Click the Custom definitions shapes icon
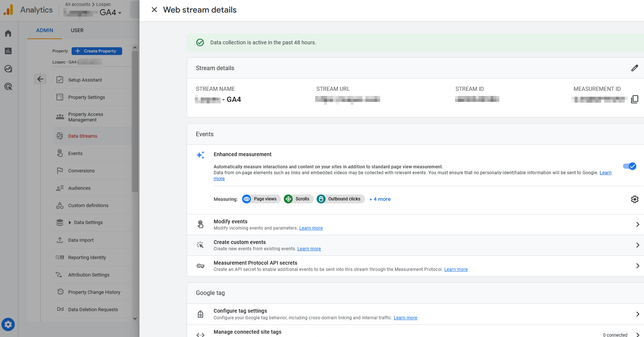The width and height of the screenshot is (644, 337). [60, 205]
